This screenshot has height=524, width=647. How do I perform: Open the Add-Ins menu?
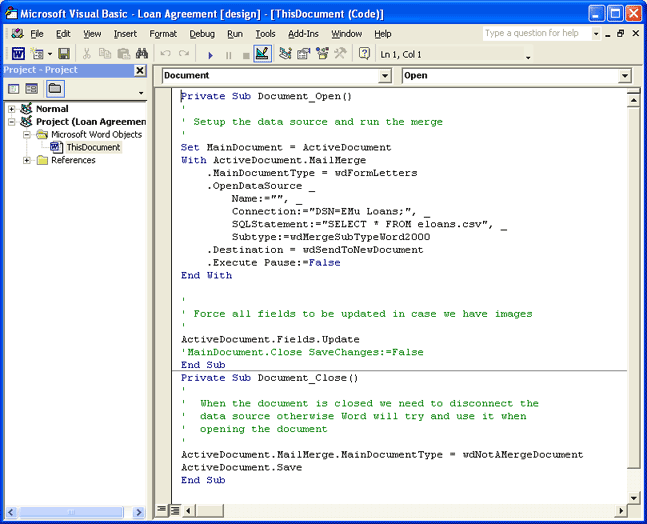[x=303, y=34]
